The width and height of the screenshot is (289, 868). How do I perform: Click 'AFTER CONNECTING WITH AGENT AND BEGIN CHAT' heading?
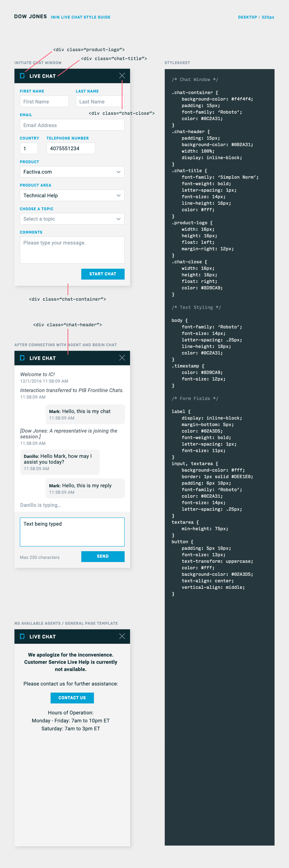[66, 345]
